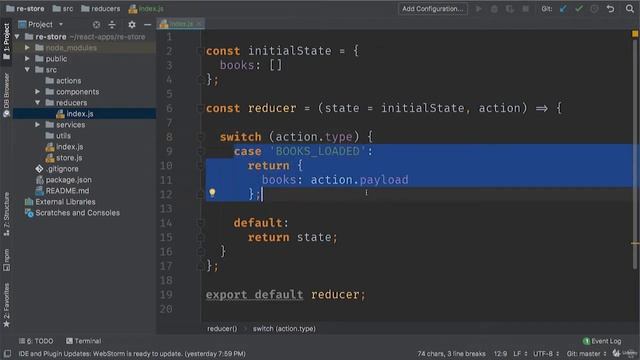Click the locate file target icon
This screenshot has width=640, height=360.
96,24
